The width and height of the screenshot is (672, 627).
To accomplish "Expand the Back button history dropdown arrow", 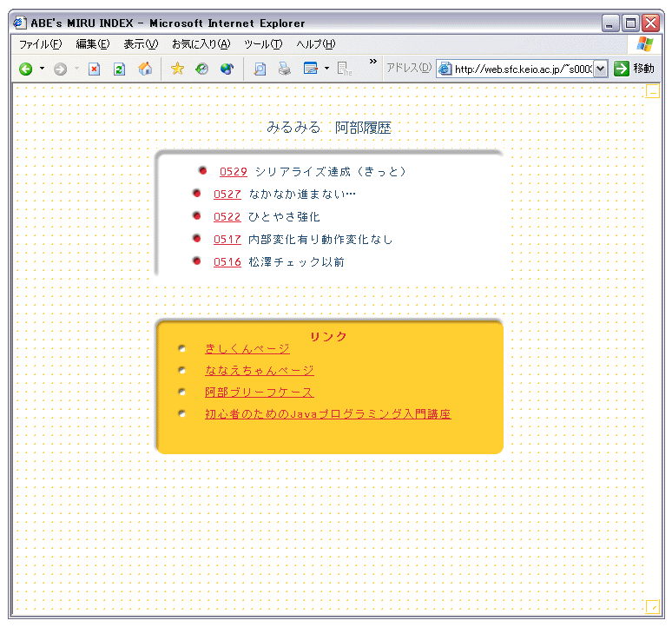I will pos(42,69).
